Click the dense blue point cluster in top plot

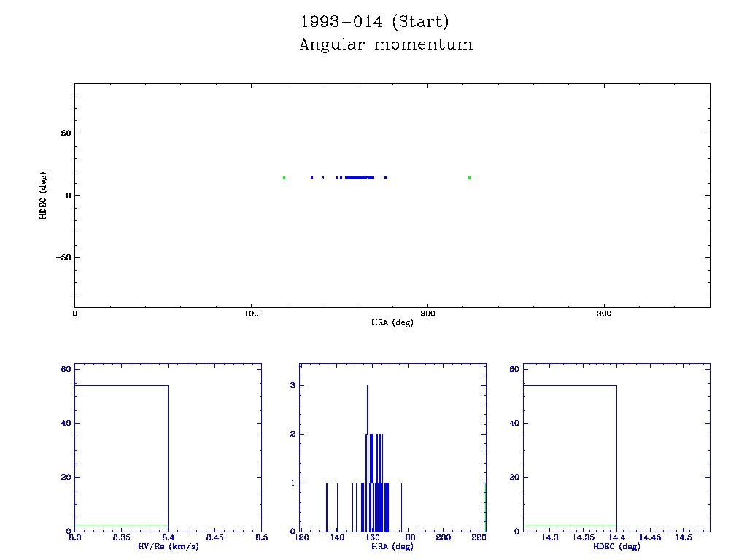pos(360,178)
